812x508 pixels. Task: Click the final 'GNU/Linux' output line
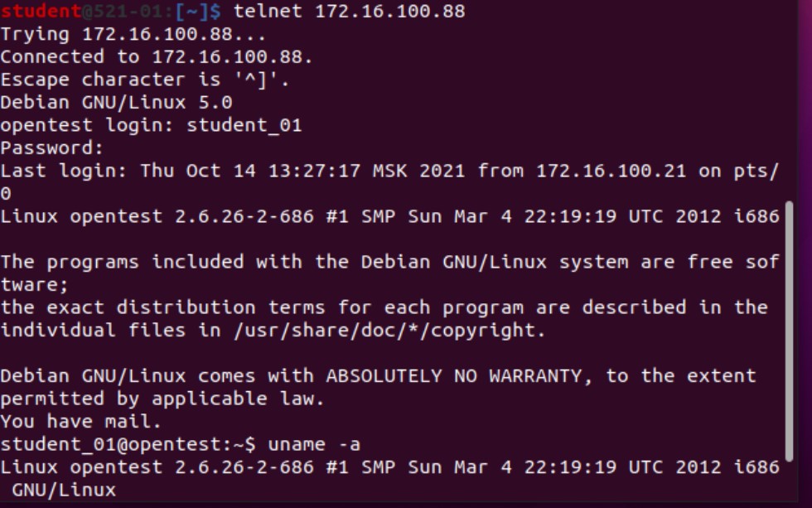[x=64, y=490]
